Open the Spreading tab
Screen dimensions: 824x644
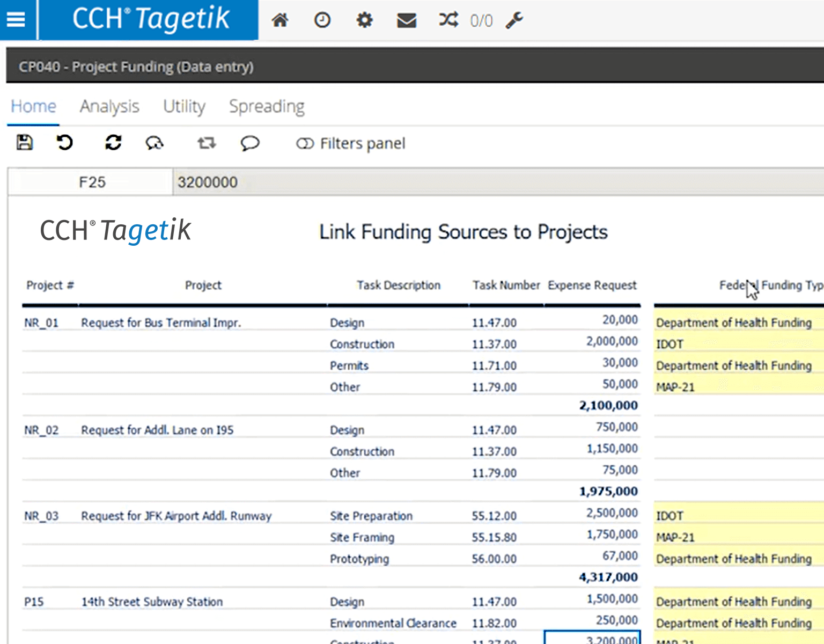267,106
